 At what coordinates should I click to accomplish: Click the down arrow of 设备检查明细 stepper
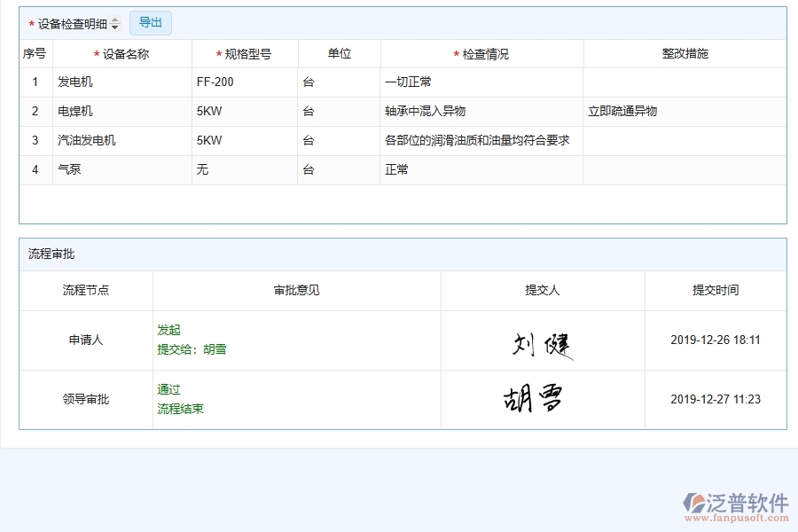(x=113, y=26)
